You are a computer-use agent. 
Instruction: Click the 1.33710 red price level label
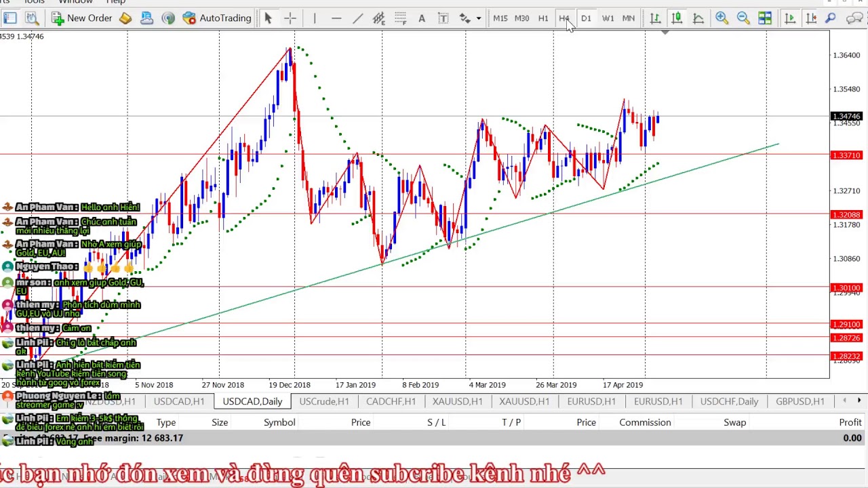846,156
